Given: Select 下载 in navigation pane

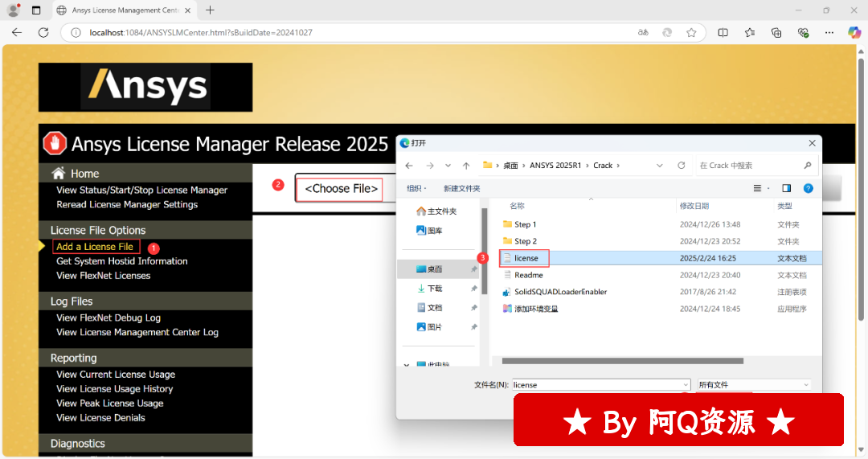Looking at the screenshot, I should click(429, 289).
